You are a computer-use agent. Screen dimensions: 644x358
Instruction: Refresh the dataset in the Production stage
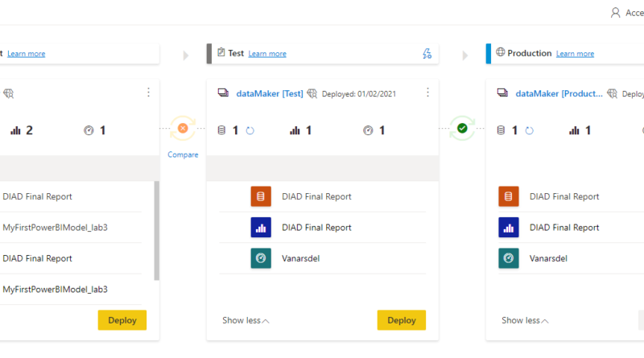click(529, 130)
